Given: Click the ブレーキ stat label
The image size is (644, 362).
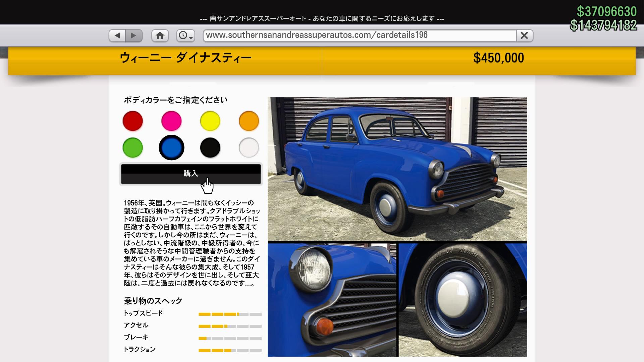Looking at the screenshot, I should pos(136,337).
